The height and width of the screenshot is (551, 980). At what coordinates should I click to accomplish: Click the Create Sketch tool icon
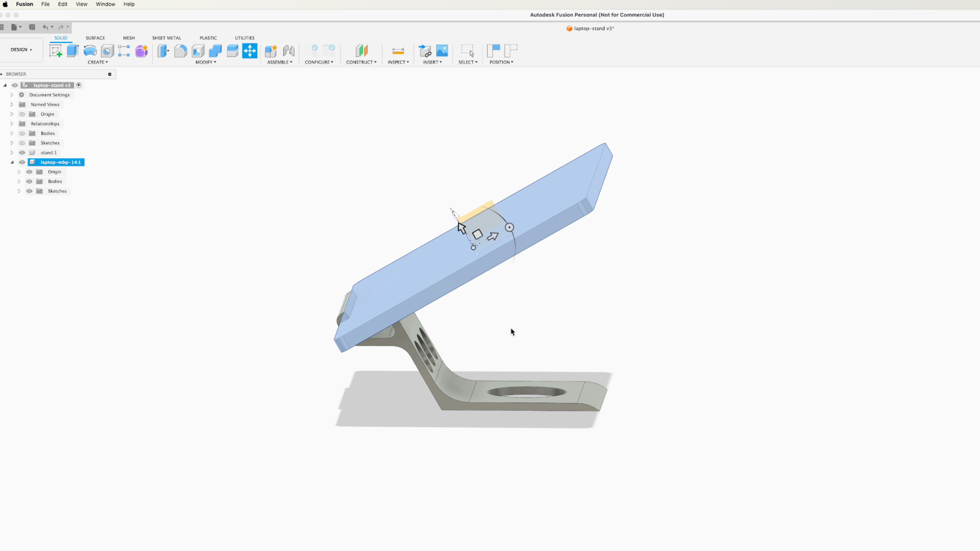click(56, 51)
